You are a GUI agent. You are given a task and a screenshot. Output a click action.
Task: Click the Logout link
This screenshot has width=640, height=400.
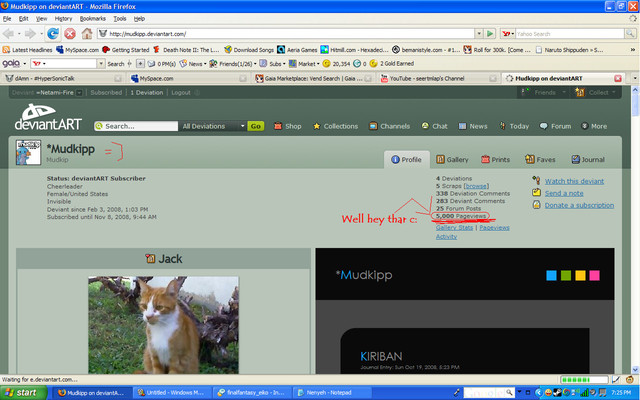pyautogui.click(x=181, y=93)
